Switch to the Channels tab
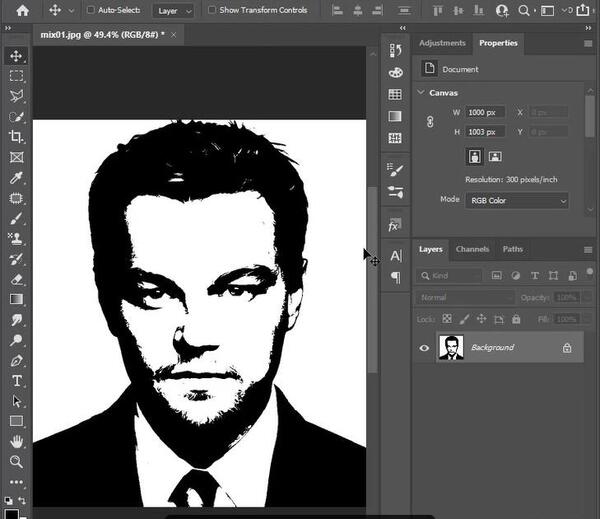This screenshot has height=519, width=600. coord(472,249)
